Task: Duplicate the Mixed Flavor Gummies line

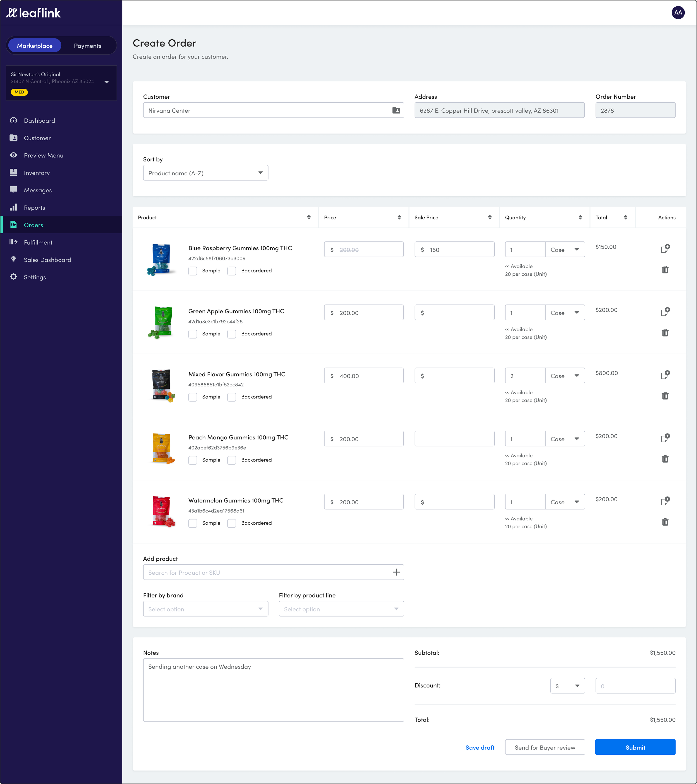Action: click(665, 375)
